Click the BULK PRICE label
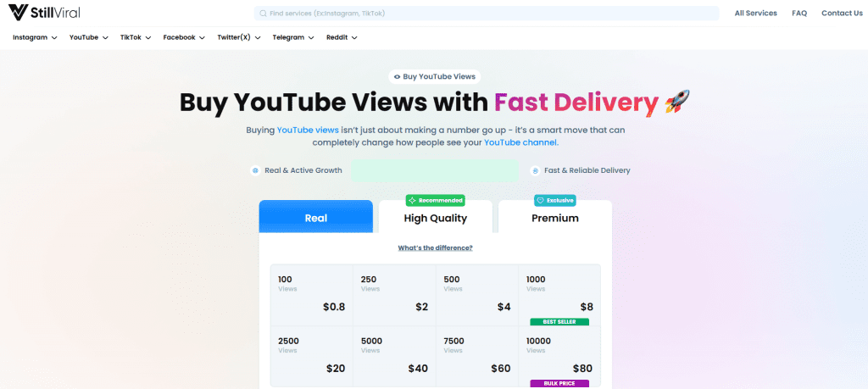868x389 pixels. pos(559,383)
